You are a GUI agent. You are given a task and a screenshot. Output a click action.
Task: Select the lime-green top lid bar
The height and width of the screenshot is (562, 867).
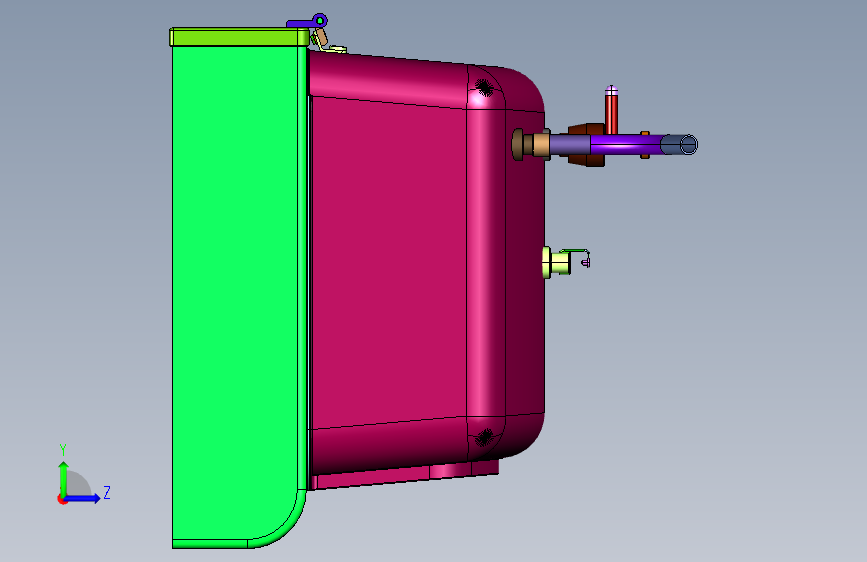[239, 37]
